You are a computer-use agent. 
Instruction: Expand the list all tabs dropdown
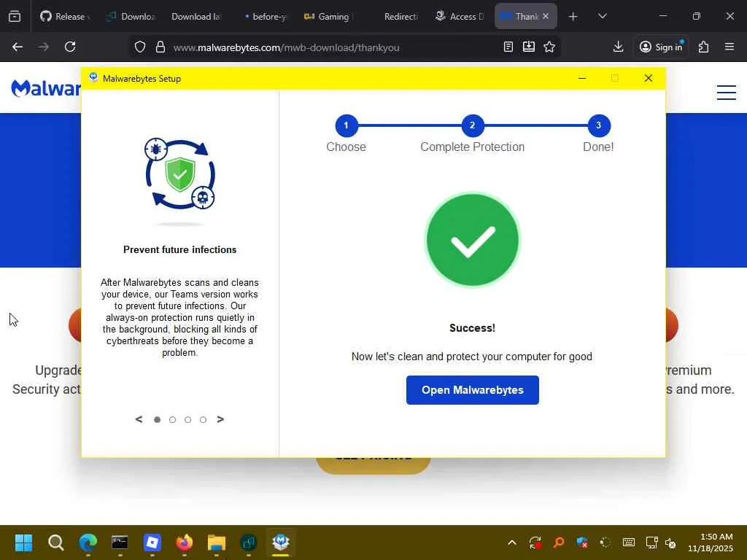click(x=602, y=16)
